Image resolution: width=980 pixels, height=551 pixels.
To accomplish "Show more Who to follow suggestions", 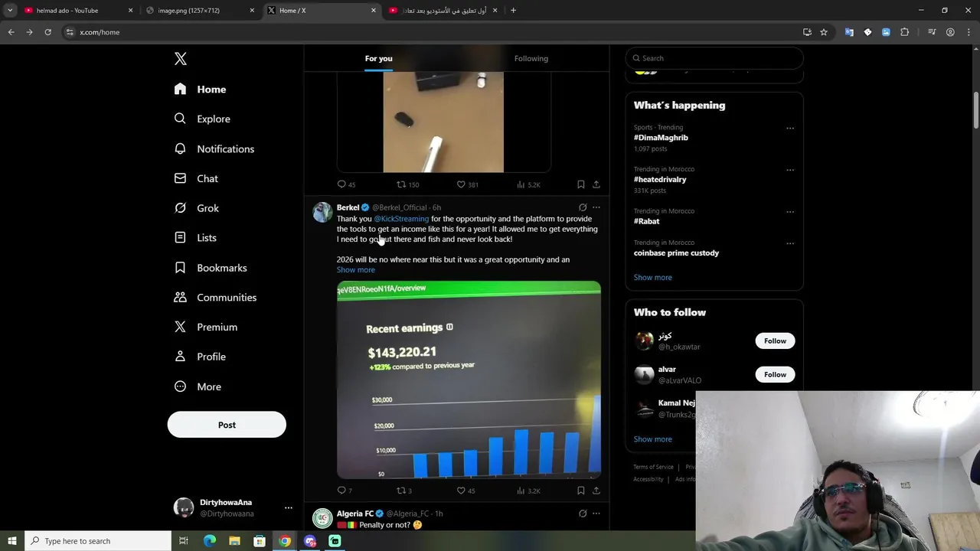I will click(653, 439).
